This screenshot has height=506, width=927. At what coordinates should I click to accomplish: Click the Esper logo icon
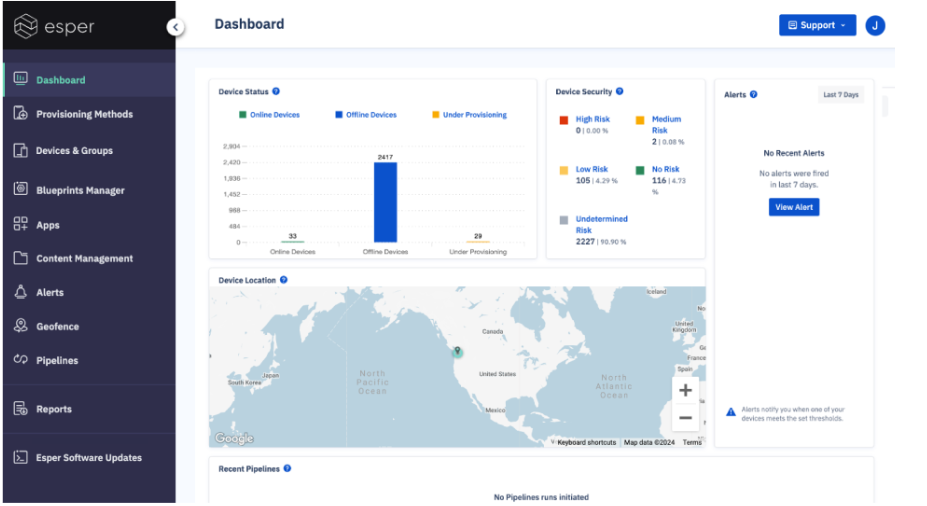[x=25, y=26]
